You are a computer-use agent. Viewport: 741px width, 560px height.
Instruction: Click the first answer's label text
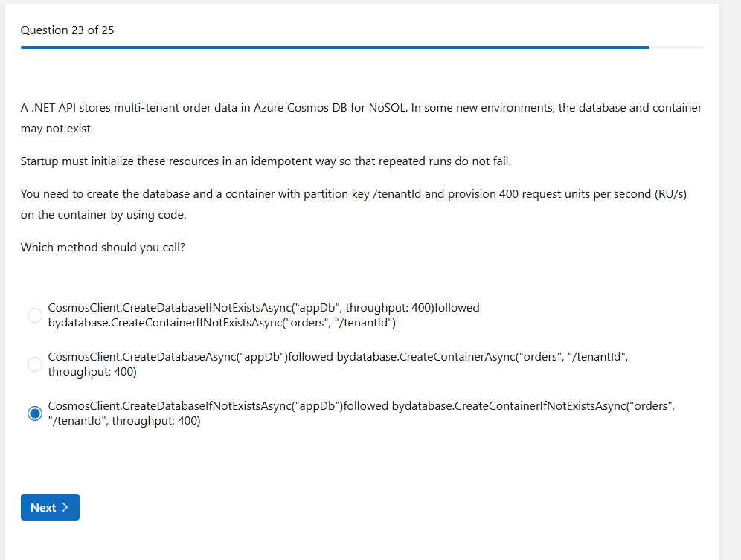click(263, 308)
